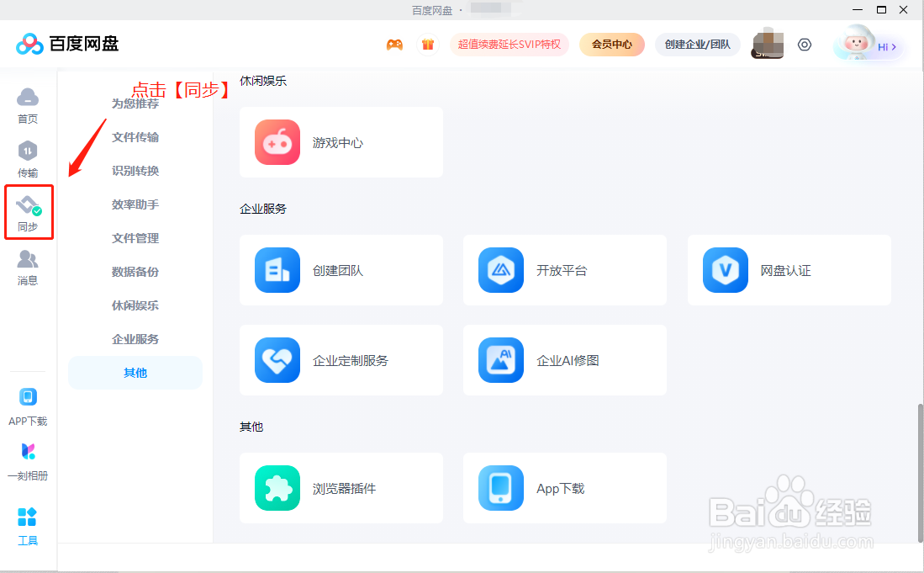This screenshot has width=924, height=573.
Task: Click the 创建团队 card label
Action: [x=338, y=271]
